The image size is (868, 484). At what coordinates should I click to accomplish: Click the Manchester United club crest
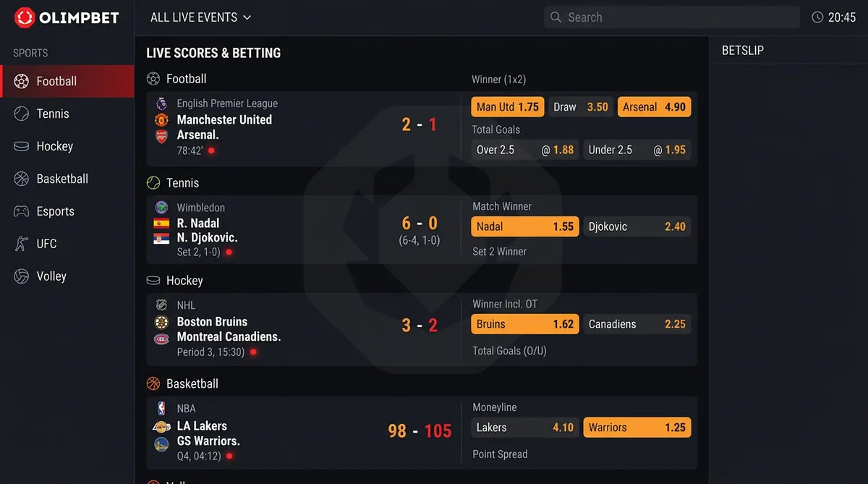[x=161, y=120]
